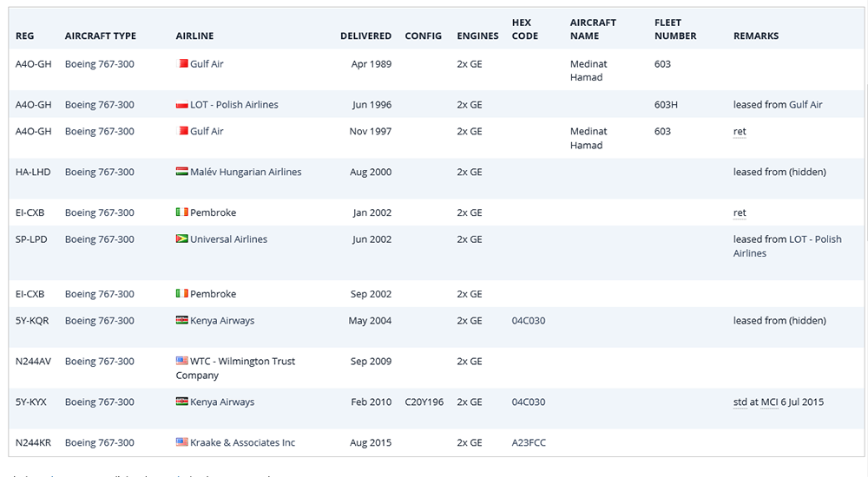Screen dimensions: 868x477
Task: Click Kenya flag in May 2004 Kenya Airways row
Action: (x=181, y=320)
